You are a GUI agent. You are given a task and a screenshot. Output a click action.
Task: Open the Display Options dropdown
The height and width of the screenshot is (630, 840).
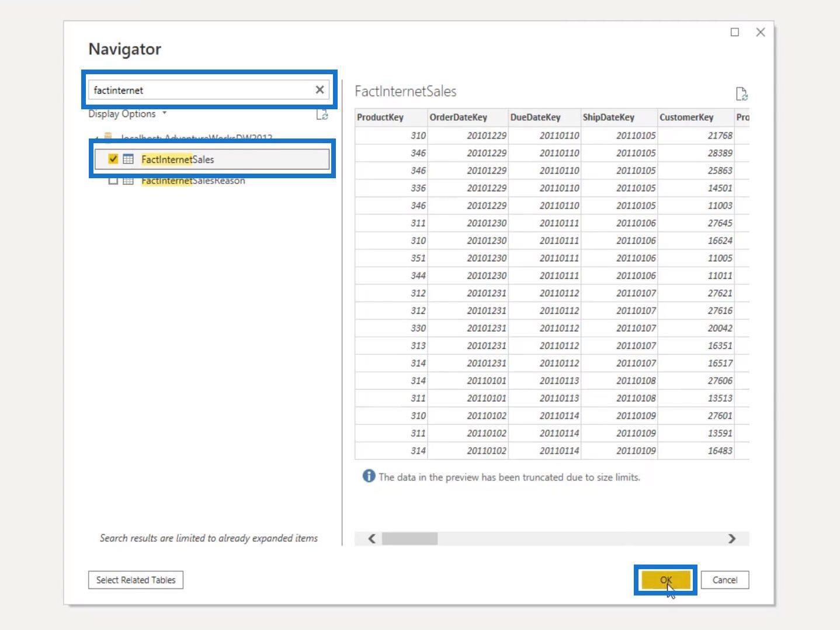click(127, 114)
